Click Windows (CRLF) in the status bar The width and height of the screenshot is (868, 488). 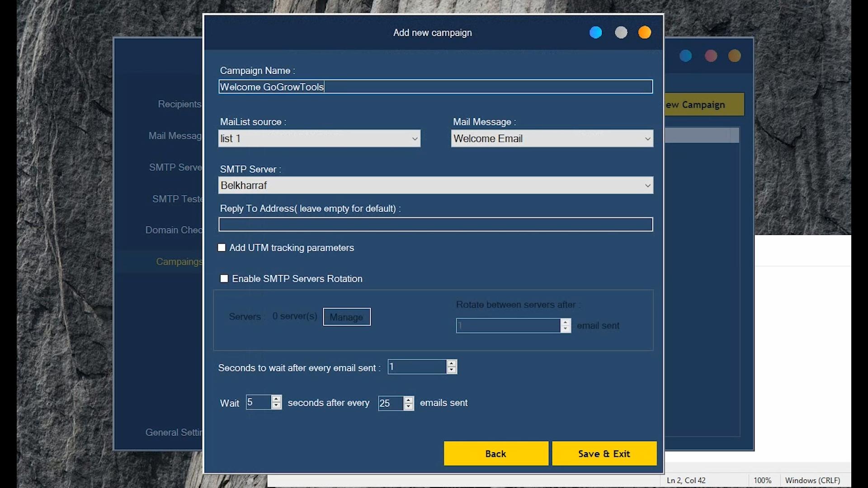[x=812, y=480]
